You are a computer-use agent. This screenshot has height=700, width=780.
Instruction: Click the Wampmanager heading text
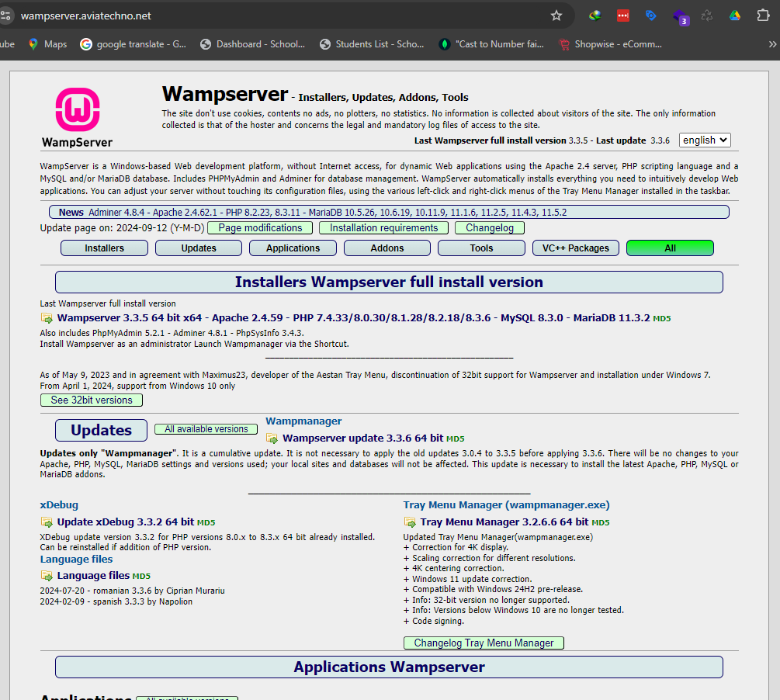303,421
